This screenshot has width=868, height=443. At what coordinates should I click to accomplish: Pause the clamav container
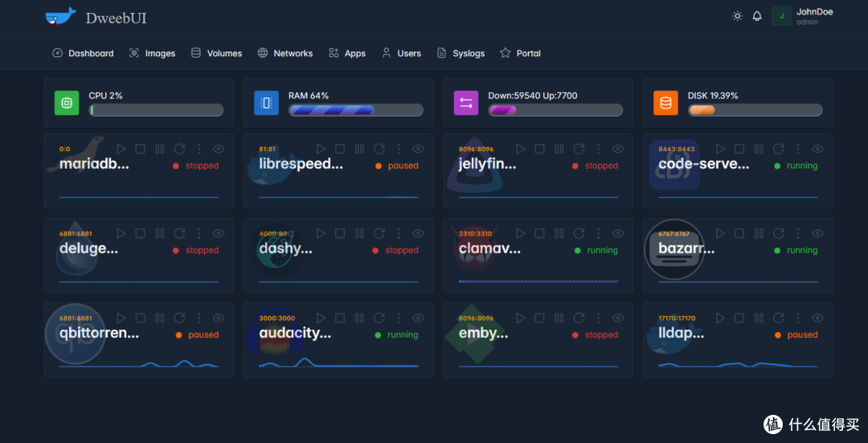point(559,233)
